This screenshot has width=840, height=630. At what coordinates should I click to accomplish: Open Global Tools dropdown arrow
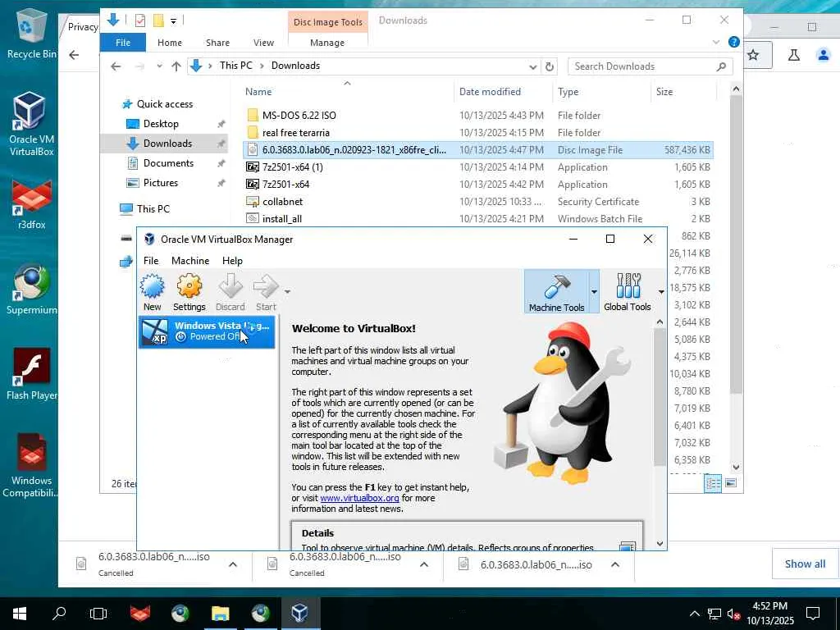coord(661,292)
